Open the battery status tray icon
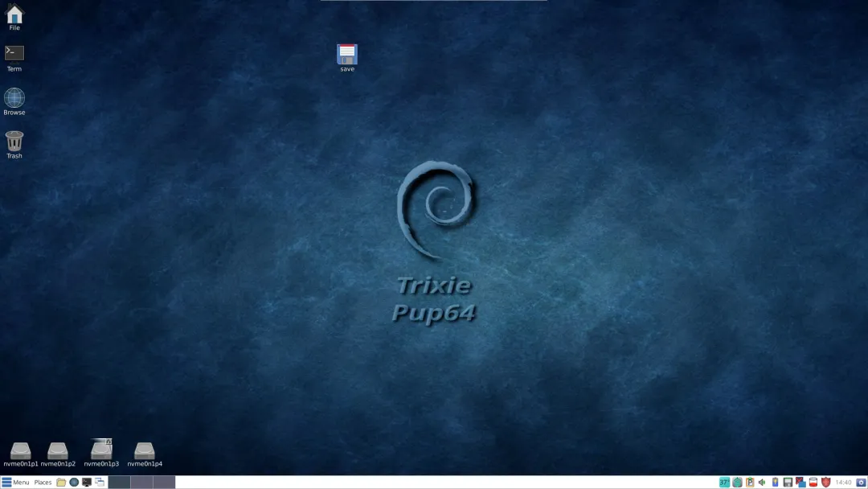Screen dimensions: 868x489 point(775,483)
